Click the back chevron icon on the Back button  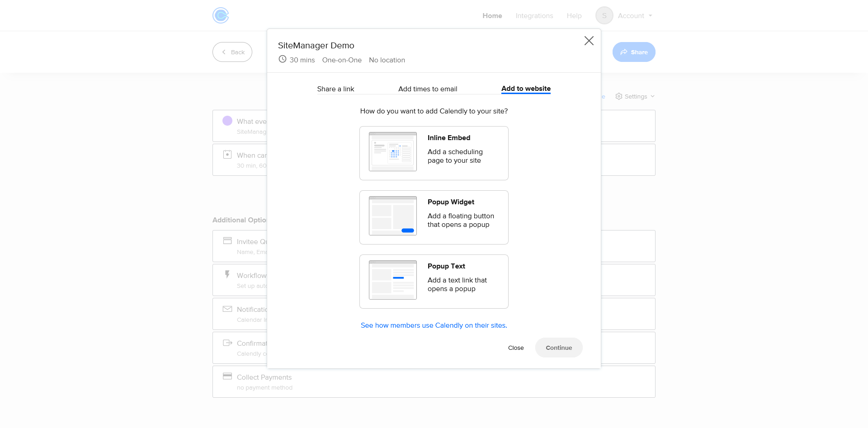pyautogui.click(x=224, y=52)
